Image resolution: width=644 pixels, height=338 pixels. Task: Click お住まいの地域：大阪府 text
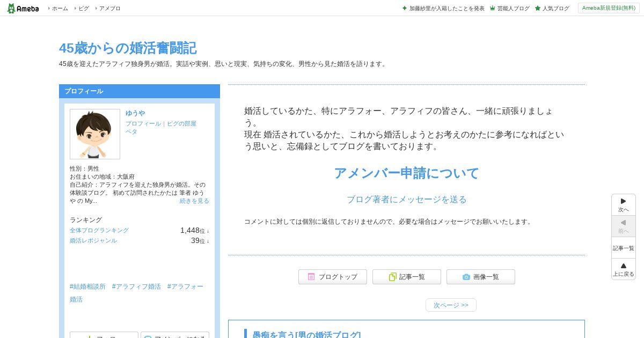point(102,177)
